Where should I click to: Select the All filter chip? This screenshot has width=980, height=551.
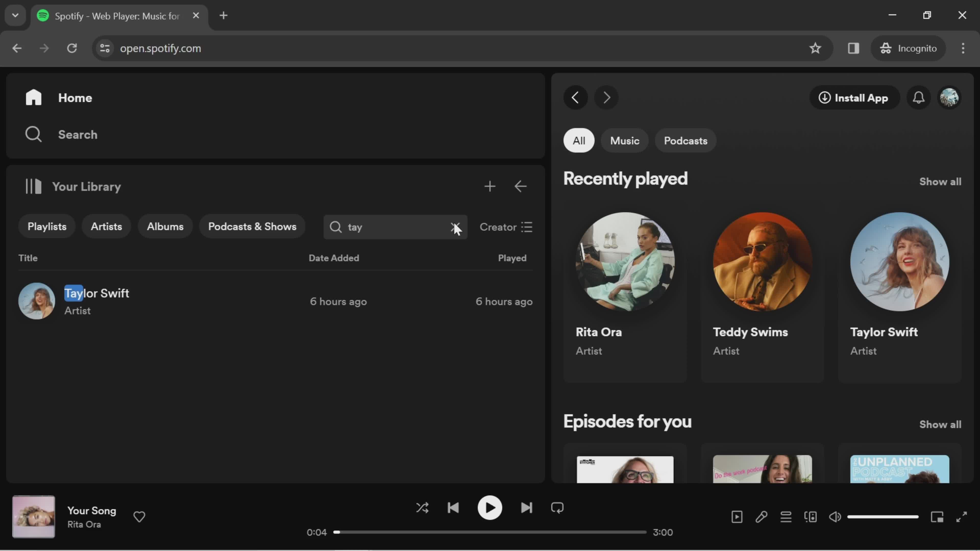(x=579, y=141)
